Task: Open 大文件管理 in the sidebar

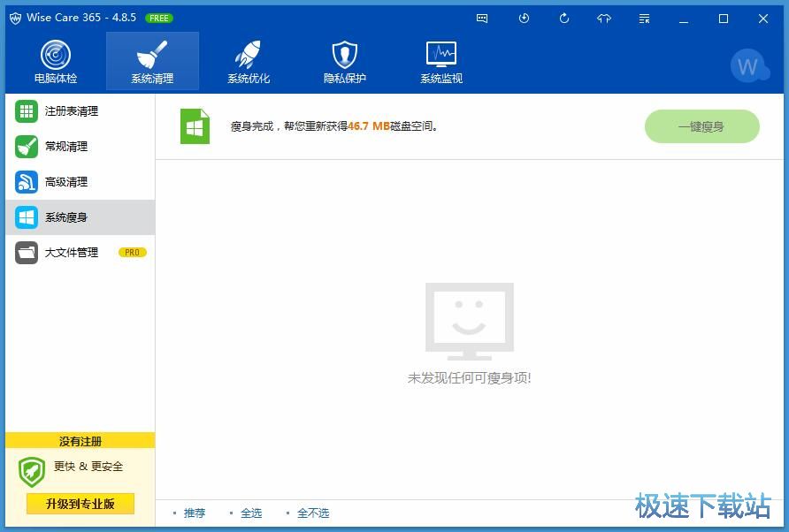Action: click(80, 253)
